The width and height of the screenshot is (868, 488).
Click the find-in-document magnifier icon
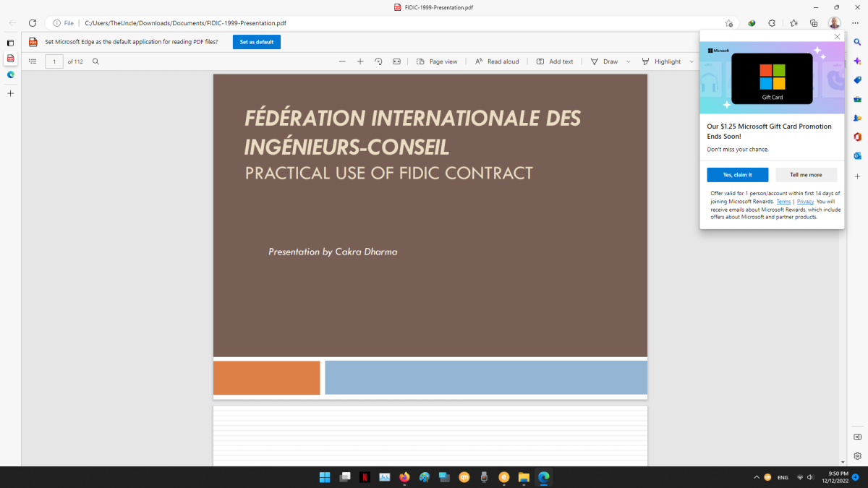[95, 61]
